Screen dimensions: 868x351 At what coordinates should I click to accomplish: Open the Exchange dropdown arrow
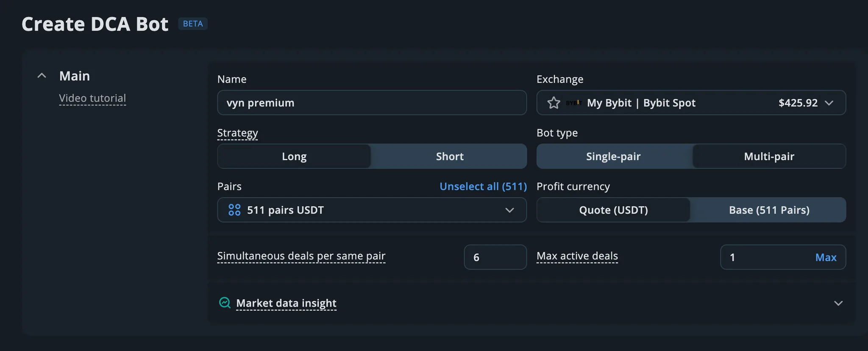point(829,103)
